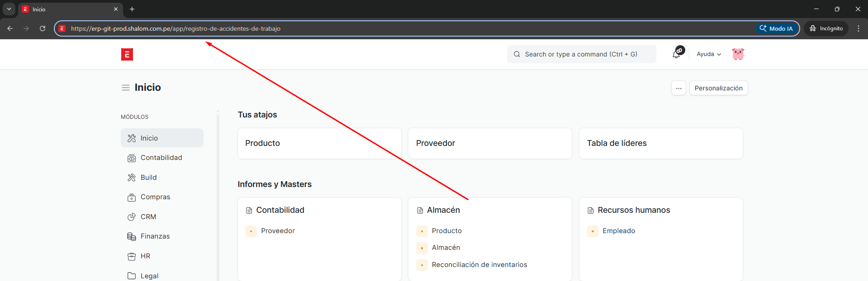The image size is (868, 281).
Task: Click the Modo IA button in address bar
Action: tap(776, 28)
